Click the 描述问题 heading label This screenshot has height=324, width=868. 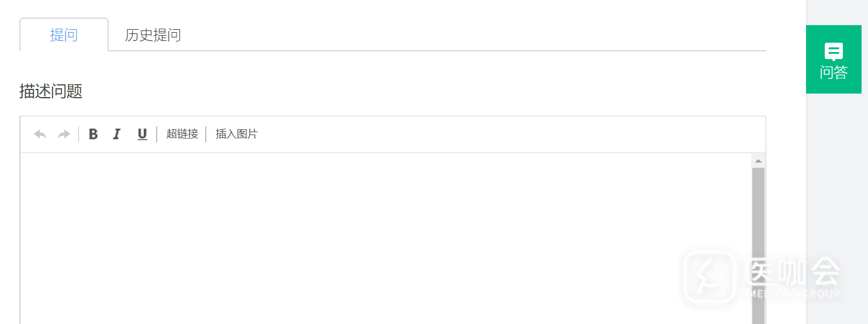[51, 91]
